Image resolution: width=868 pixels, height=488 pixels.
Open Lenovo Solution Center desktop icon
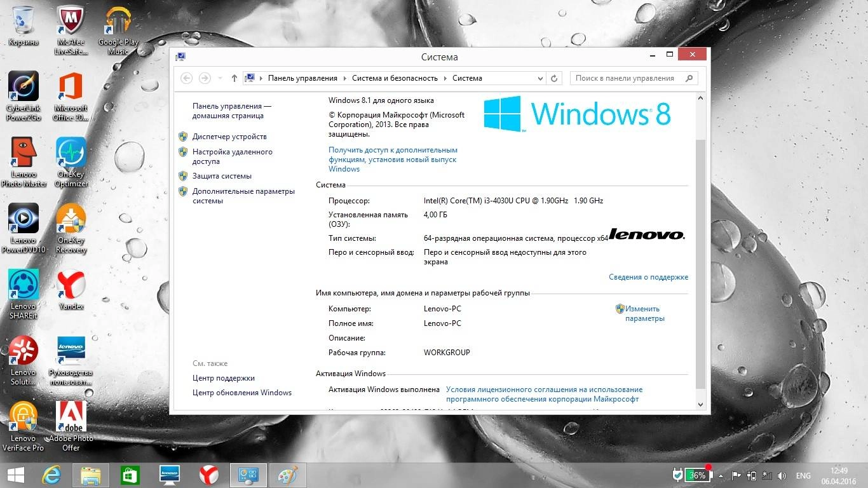click(24, 360)
